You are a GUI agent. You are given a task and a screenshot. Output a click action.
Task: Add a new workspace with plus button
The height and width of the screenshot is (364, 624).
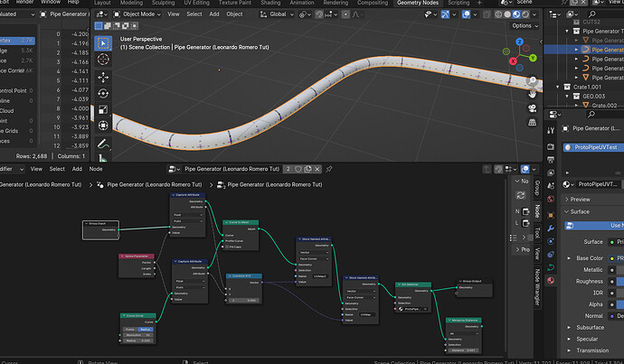click(479, 3)
